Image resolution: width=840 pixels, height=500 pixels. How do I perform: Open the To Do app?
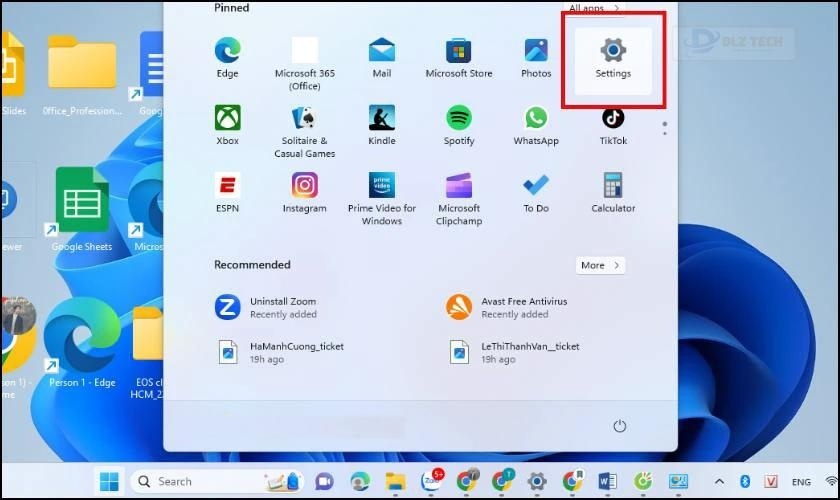coord(536,193)
